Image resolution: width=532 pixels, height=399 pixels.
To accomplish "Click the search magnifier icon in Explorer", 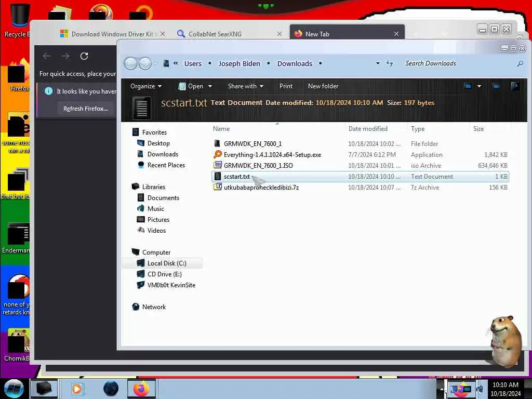I will pos(520,63).
